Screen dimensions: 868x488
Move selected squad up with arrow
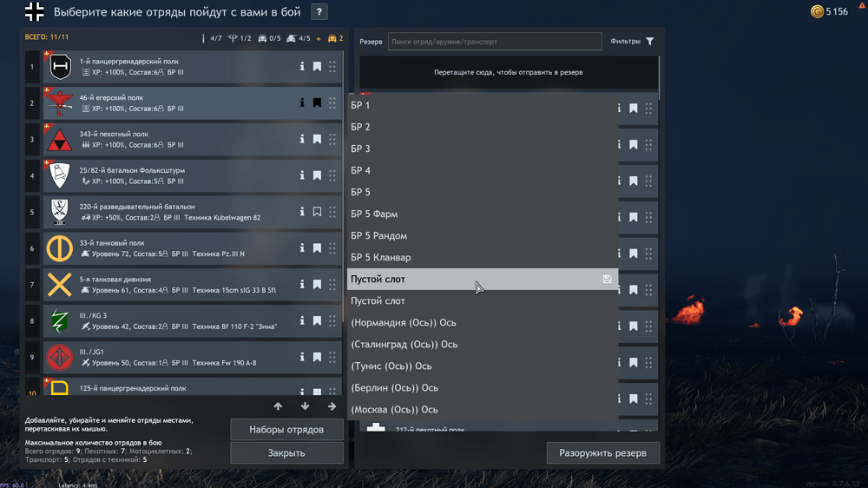(x=278, y=406)
